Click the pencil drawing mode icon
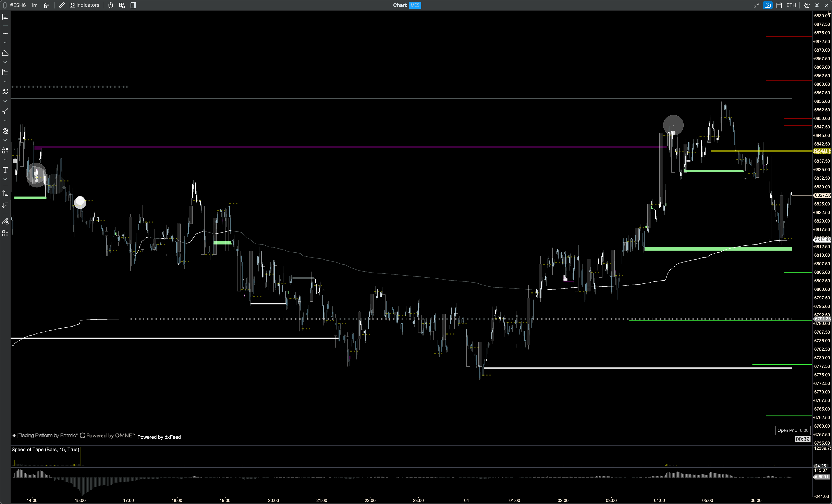Image resolution: width=832 pixels, height=504 pixels. coord(61,5)
